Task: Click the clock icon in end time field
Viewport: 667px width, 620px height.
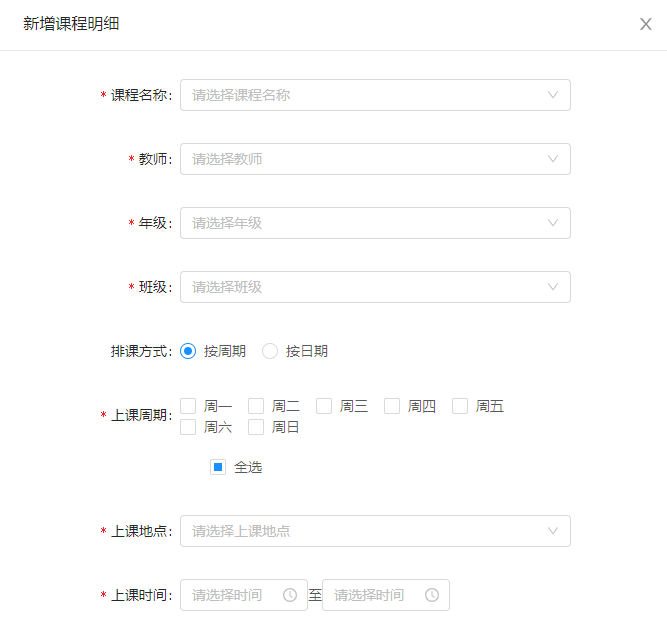Action: pyautogui.click(x=432, y=595)
